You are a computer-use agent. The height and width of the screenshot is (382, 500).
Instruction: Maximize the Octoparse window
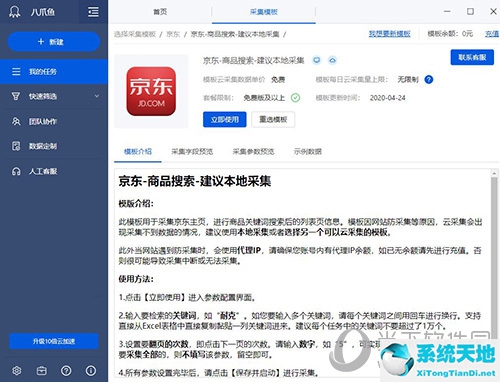(x=470, y=12)
